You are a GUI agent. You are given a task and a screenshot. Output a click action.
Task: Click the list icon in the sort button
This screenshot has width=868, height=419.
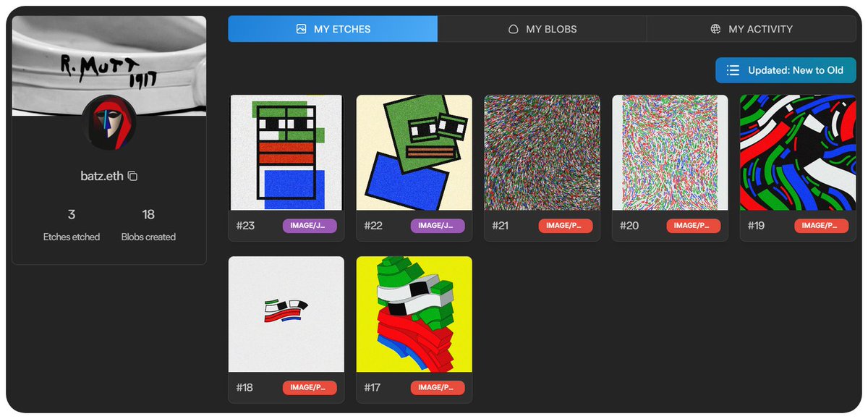[x=733, y=70]
